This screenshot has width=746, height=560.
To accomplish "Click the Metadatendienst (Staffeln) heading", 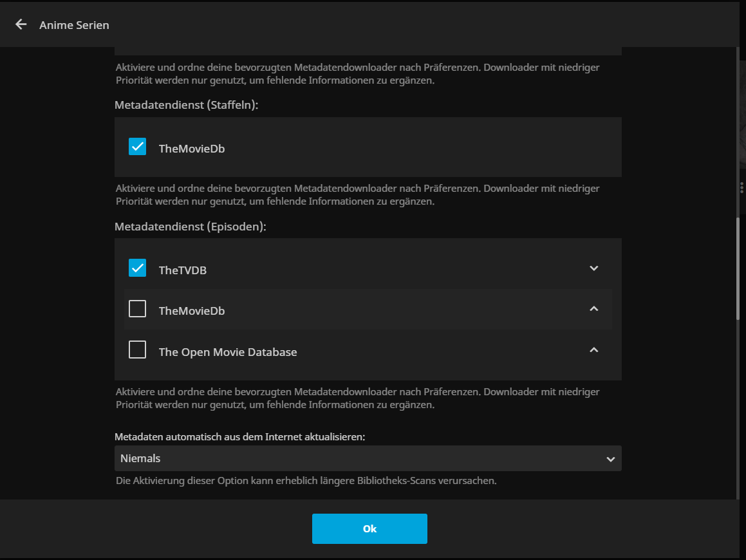I will click(187, 104).
